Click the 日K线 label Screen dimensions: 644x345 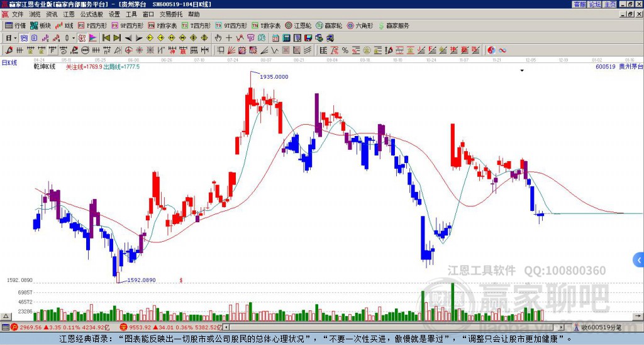tap(9, 63)
